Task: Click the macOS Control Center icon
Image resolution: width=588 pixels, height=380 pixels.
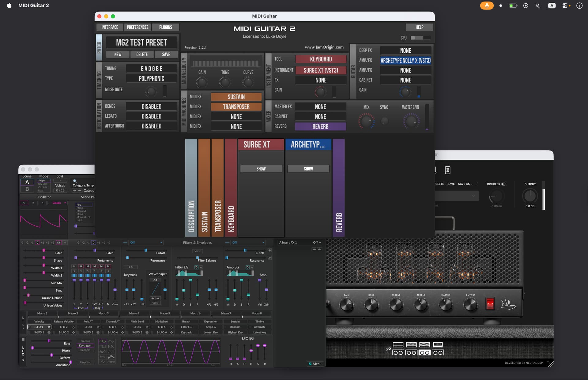Action: (565, 6)
